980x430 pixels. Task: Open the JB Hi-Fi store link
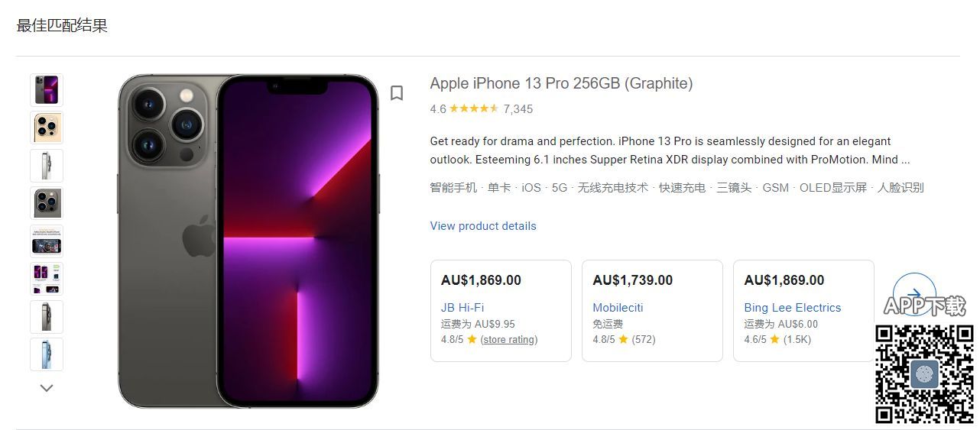pyautogui.click(x=462, y=308)
